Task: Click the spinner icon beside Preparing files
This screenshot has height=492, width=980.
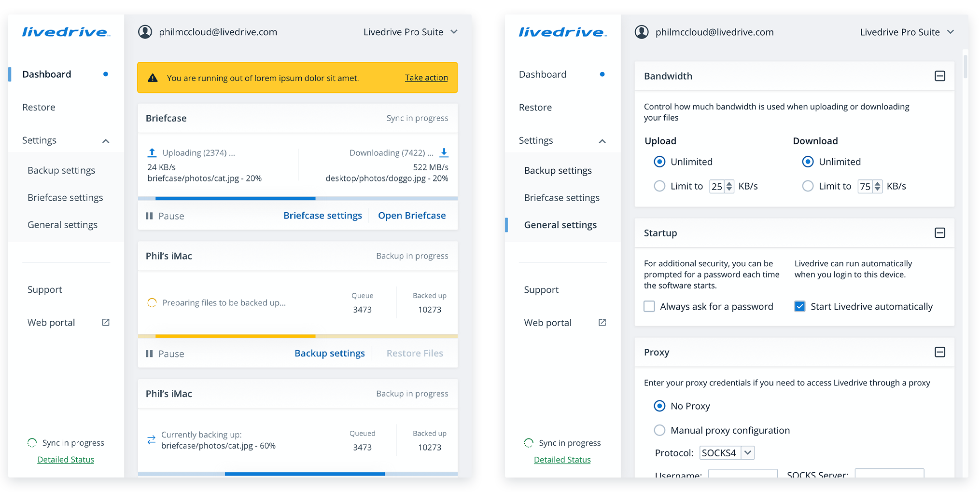Action: 152,302
